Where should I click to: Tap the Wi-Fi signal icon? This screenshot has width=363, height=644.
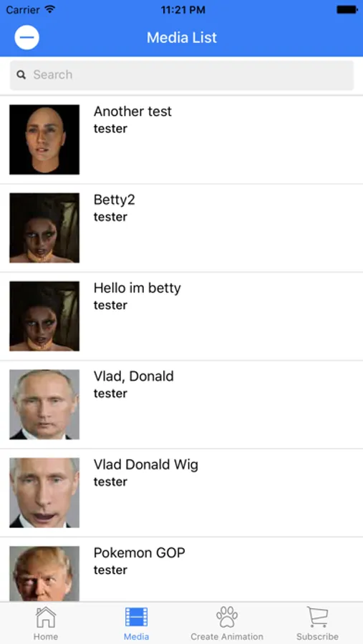point(50,9)
